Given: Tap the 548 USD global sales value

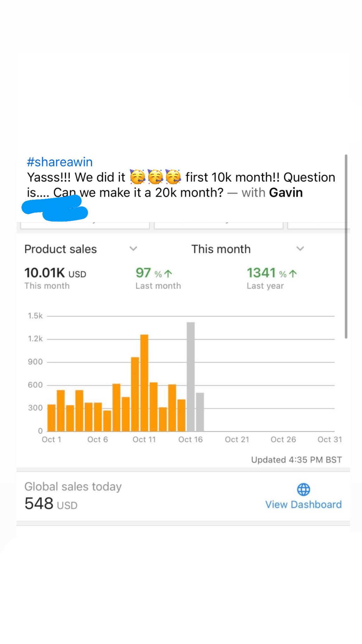Looking at the screenshot, I should point(51,504).
